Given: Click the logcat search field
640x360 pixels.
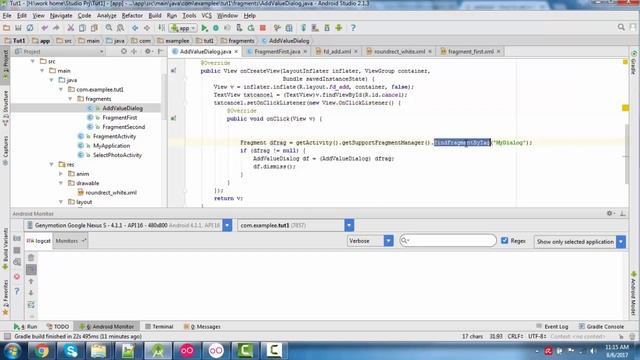Looking at the screenshot, I should pos(448,240).
